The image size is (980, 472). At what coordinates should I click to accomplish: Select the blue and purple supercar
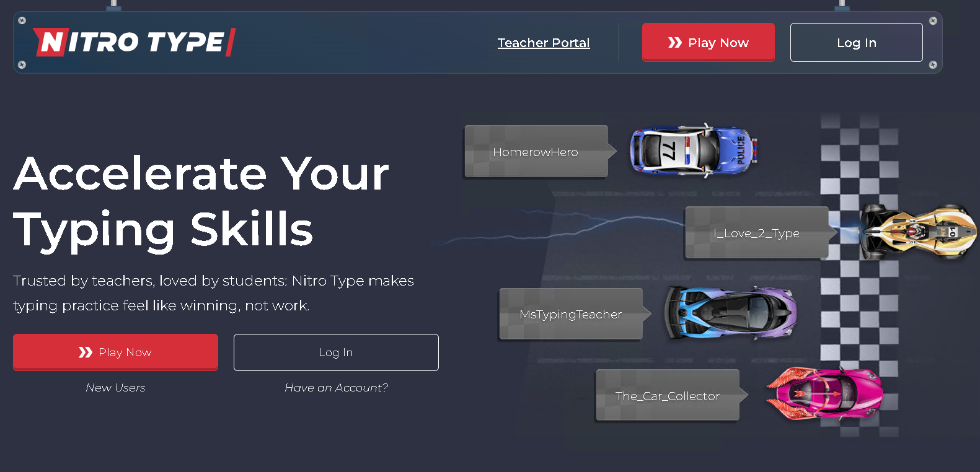click(730, 313)
